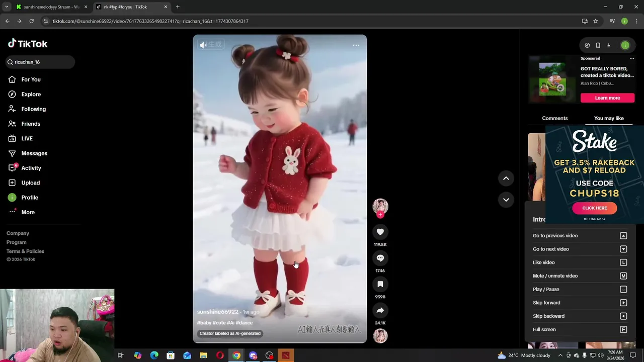Screen dimensions: 644x362
Task: Like the video with heart icon
Action: tap(380, 232)
